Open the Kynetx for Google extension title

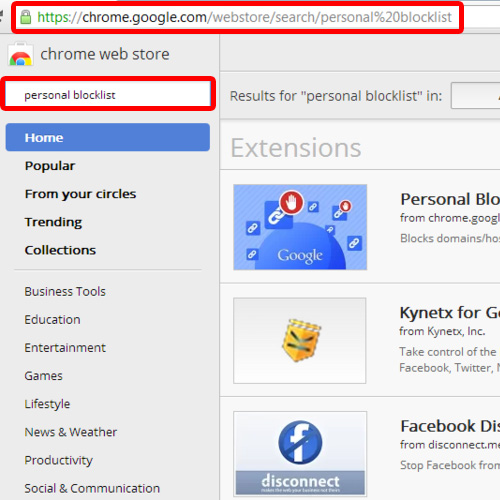coord(450,313)
